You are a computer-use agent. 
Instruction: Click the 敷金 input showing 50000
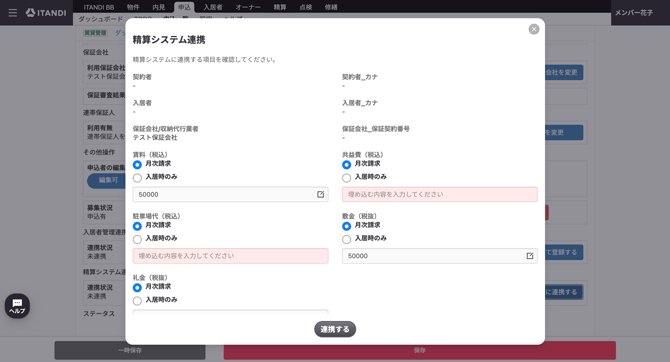(x=440, y=256)
